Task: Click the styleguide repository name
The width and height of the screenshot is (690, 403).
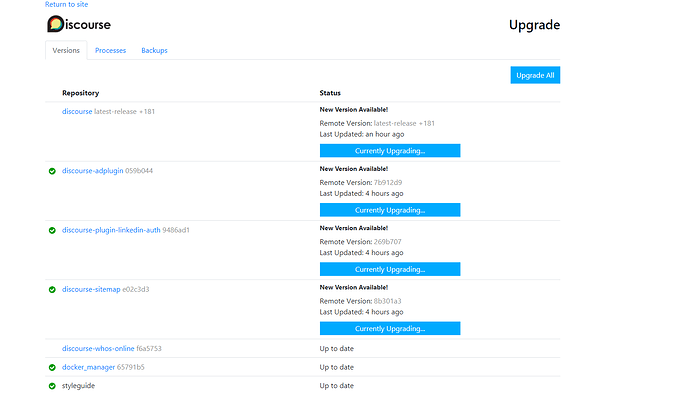Action: pos(78,386)
